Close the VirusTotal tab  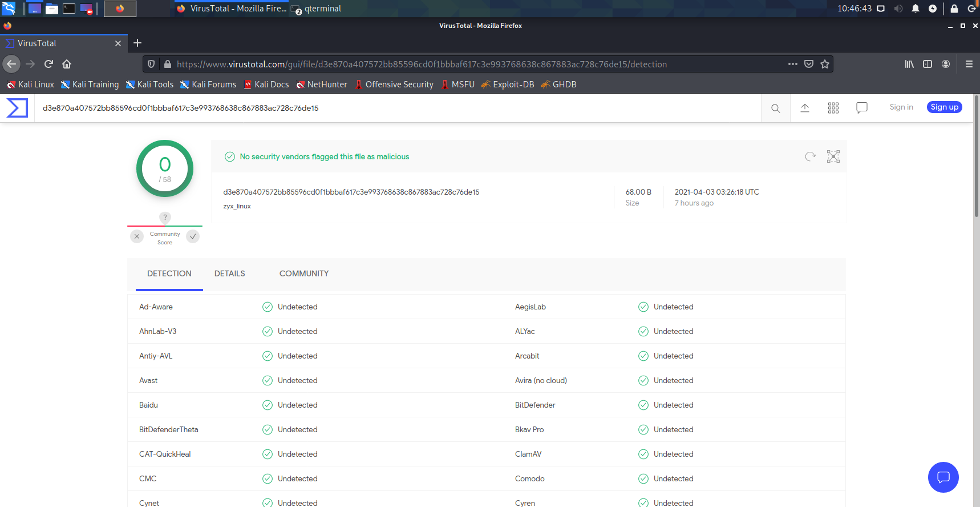(x=118, y=43)
